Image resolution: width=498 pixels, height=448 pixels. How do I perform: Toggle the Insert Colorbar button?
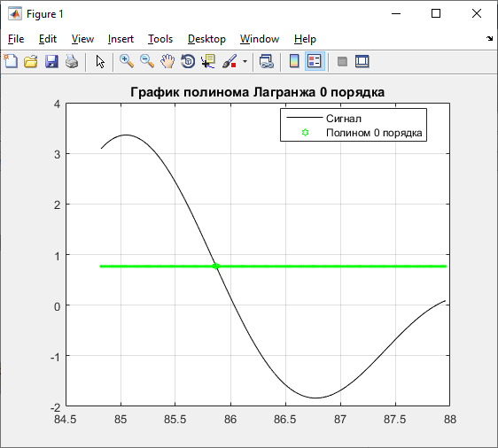point(294,61)
